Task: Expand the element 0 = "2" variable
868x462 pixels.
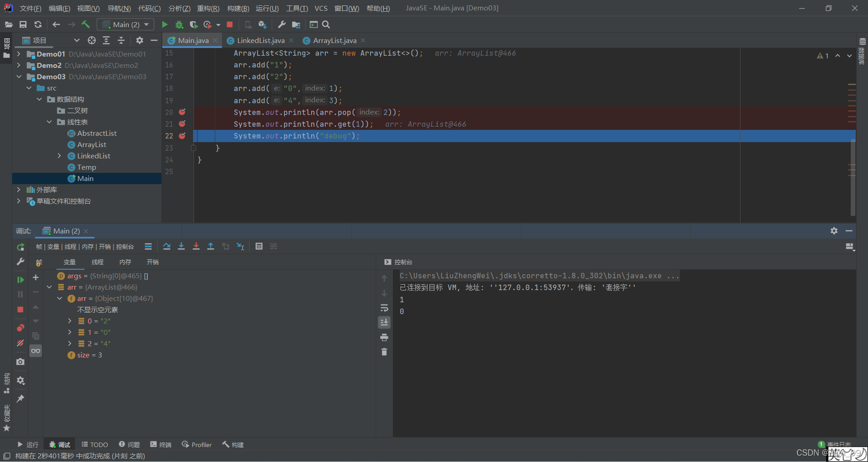Action: pyautogui.click(x=70, y=321)
